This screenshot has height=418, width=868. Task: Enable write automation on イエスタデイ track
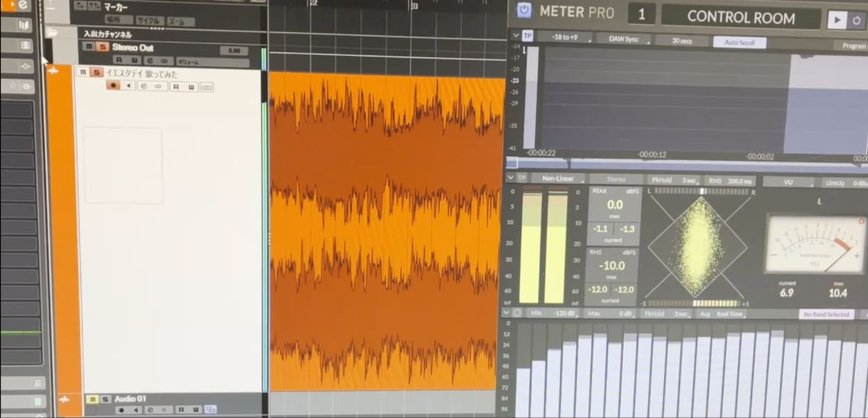pyautogui.click(x=191, y=87)
